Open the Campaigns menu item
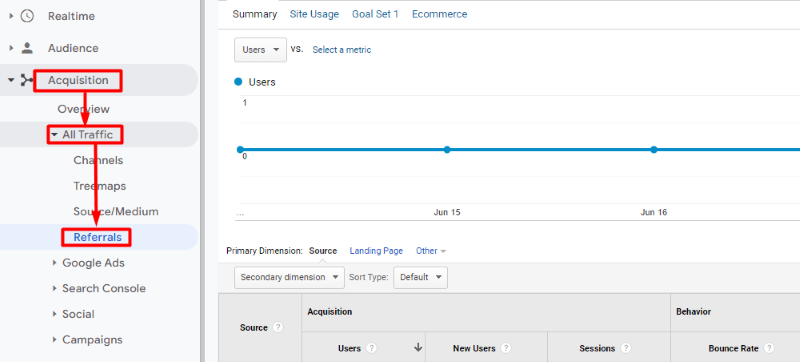 92,340
